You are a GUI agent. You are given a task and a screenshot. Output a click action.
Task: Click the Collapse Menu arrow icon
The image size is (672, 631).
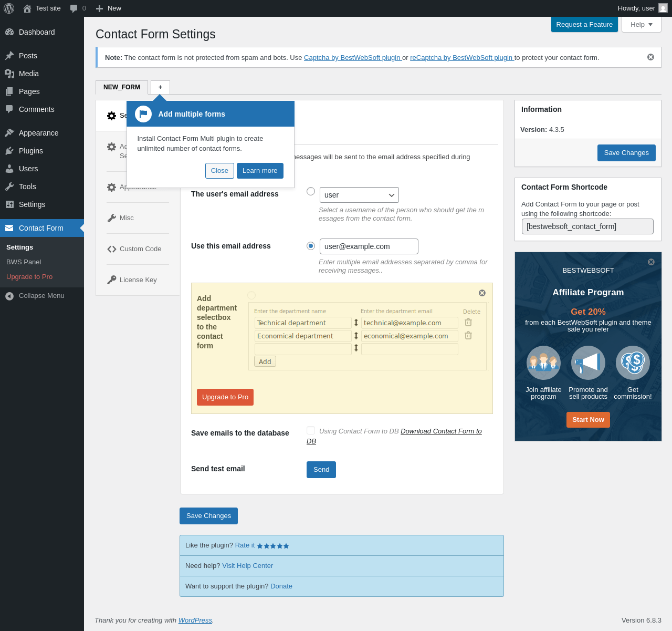[9, 296]
